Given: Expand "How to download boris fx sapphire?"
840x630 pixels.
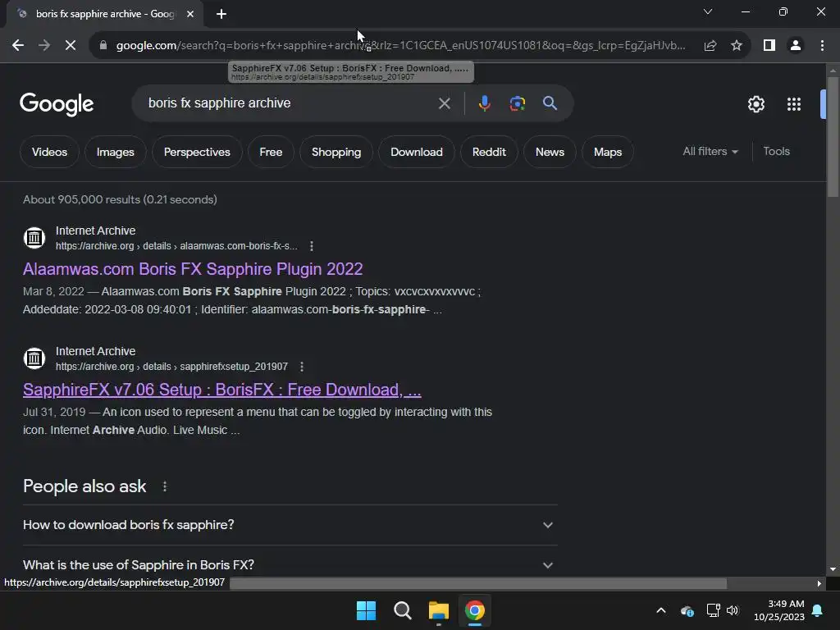Looking at the screenshot, I should [290, 525].
